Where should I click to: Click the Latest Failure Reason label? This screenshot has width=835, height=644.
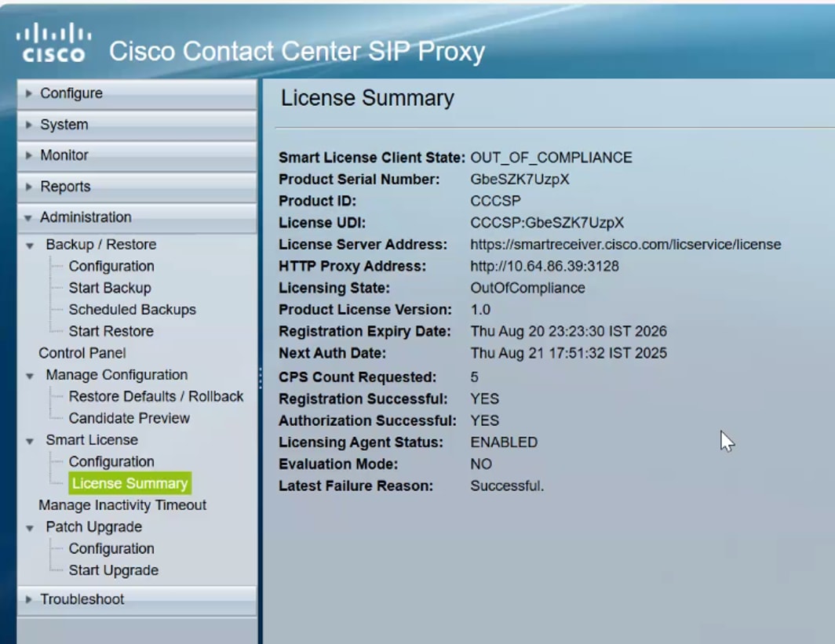point(356,486)
